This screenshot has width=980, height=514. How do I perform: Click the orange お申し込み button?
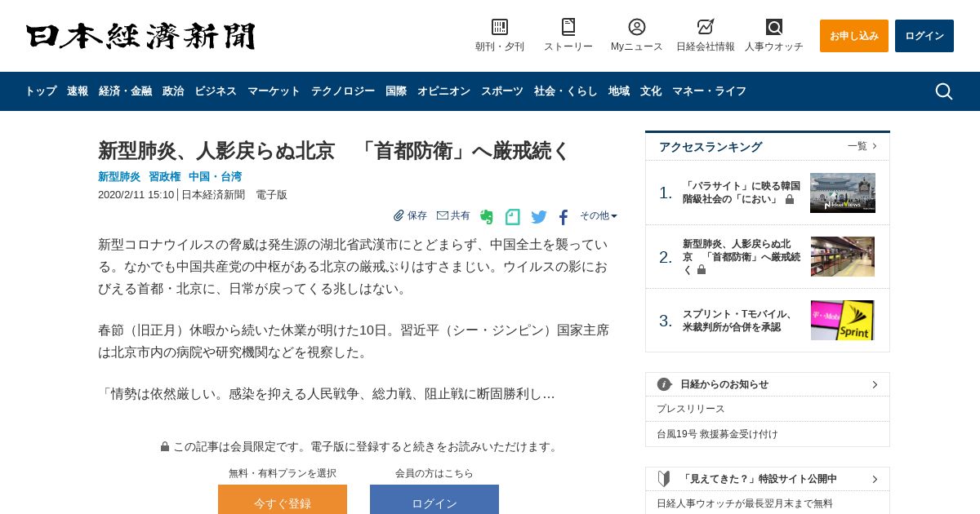(x=854, y=36)
